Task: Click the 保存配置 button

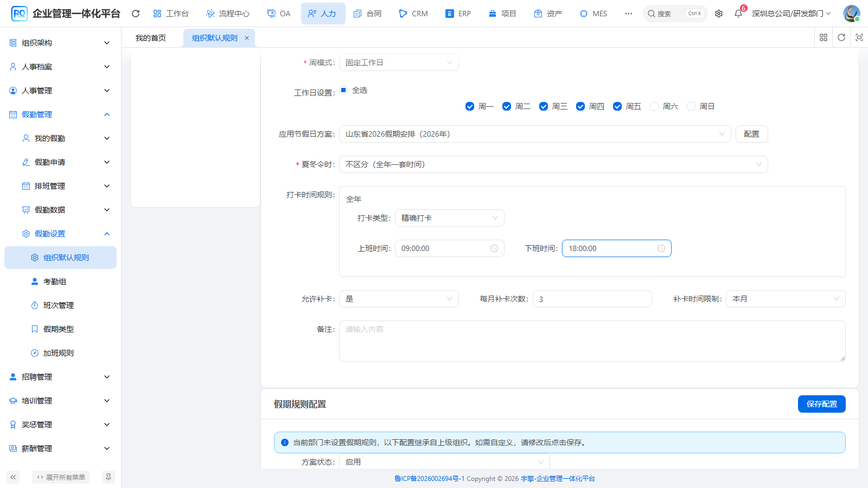Action: (x=822, y=404)
